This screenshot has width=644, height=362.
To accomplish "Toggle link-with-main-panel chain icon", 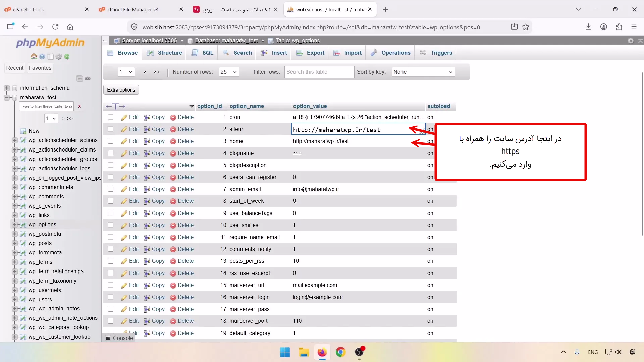I will 88,79.
